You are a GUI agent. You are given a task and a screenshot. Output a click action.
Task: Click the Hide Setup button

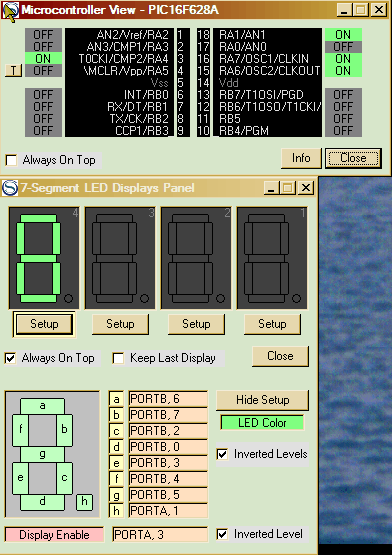point(262,400)
